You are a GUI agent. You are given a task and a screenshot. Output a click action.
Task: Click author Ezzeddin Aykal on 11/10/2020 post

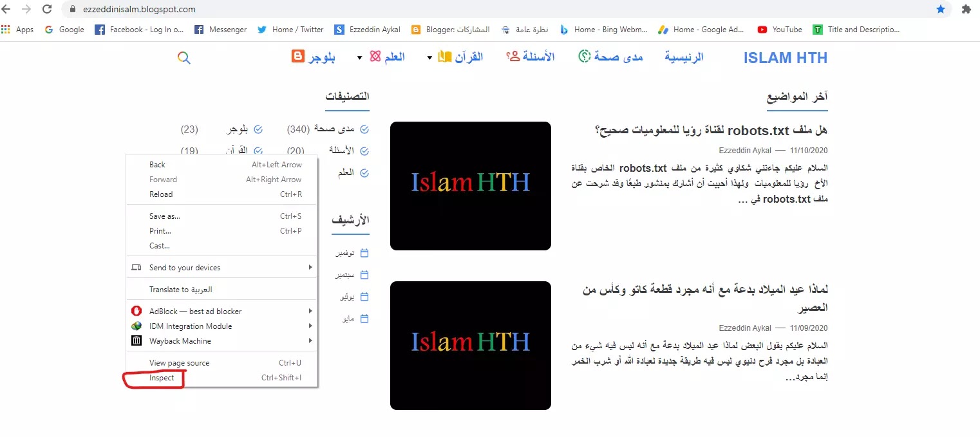pyautogui.click(x=745, y=150)
